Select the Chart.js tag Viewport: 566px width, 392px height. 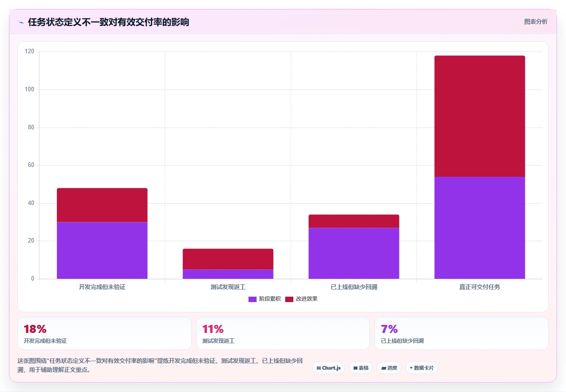click(x=329, y=368)
